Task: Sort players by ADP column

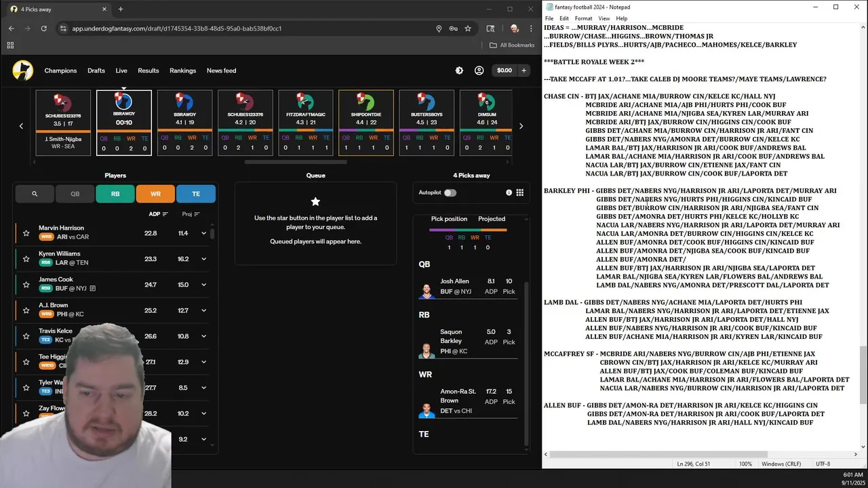Action: click(158, 214)
